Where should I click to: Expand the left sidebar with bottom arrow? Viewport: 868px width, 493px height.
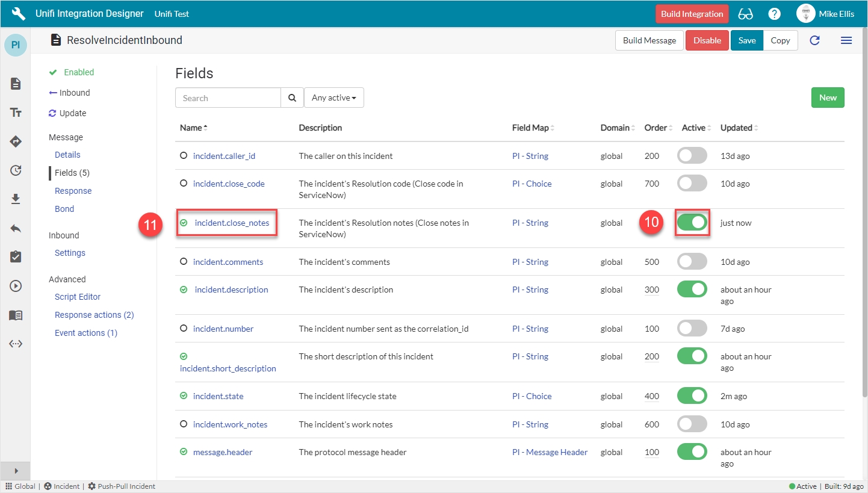(x=16, y=471)
